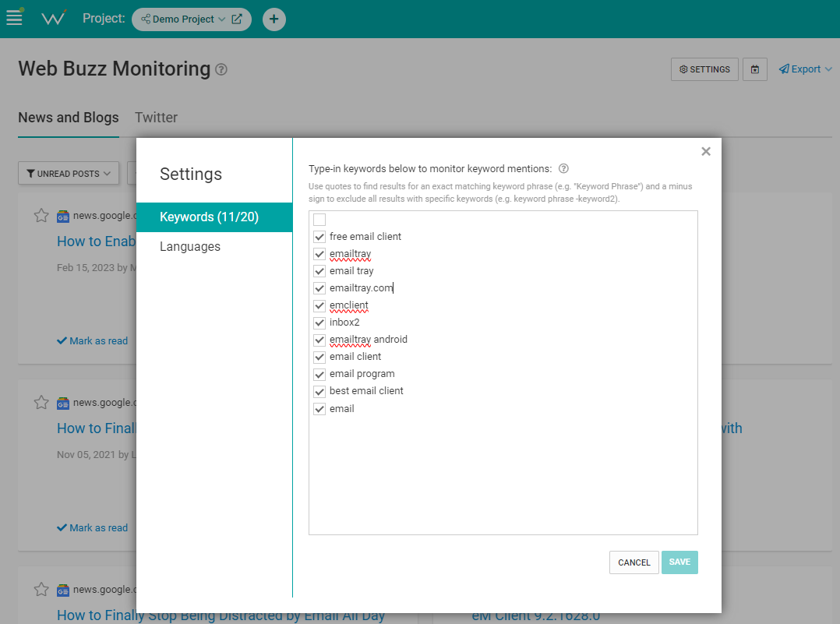The height and width of the screenshot is (624, 840).
Task: Expand the Export dropdown arrow
Action: (x=828, y=69)
